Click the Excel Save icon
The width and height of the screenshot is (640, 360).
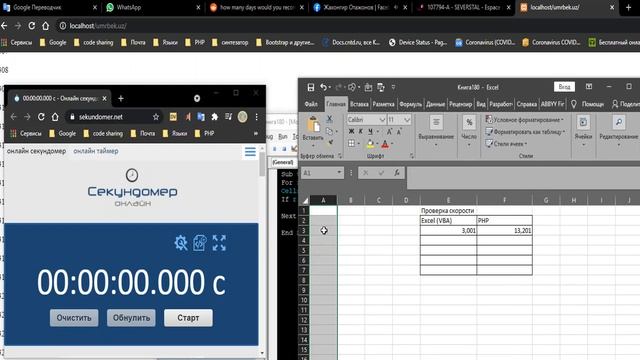pyautogui.click(x=311, y=87)
